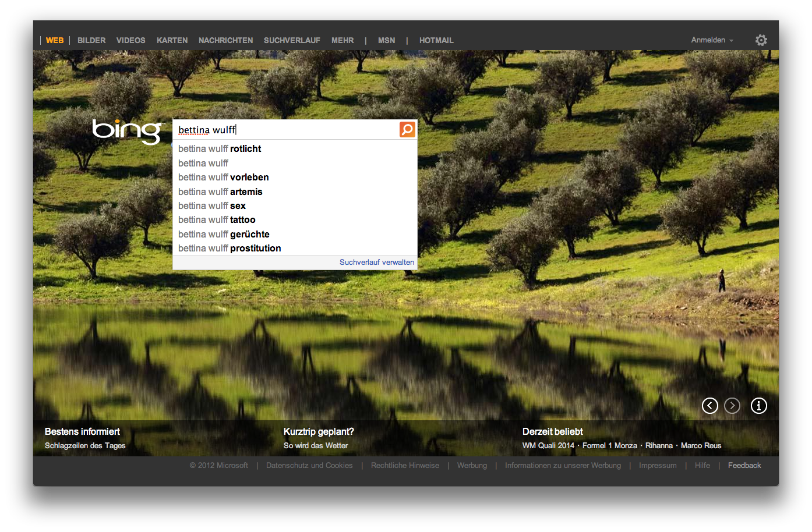
Task: Click the orange search magnifier button
Action: 407,129
